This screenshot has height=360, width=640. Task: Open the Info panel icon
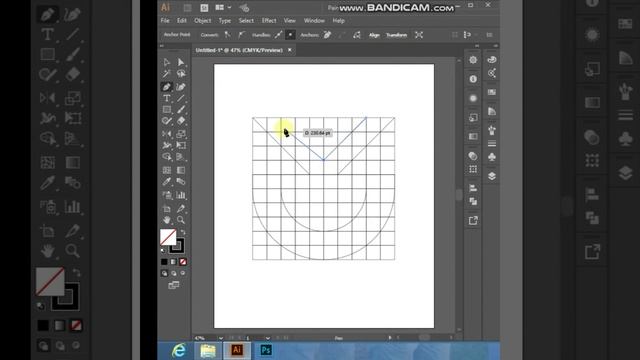(x=473, y=79)
